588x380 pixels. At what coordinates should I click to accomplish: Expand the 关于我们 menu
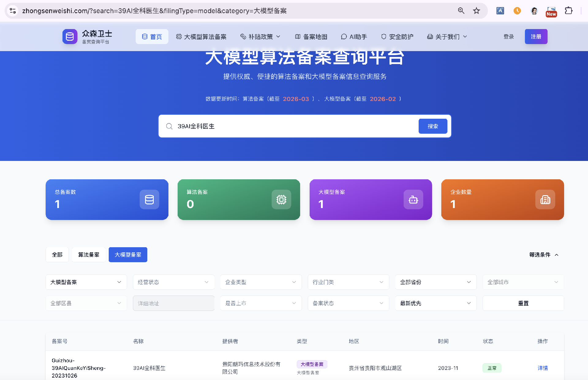447,37
